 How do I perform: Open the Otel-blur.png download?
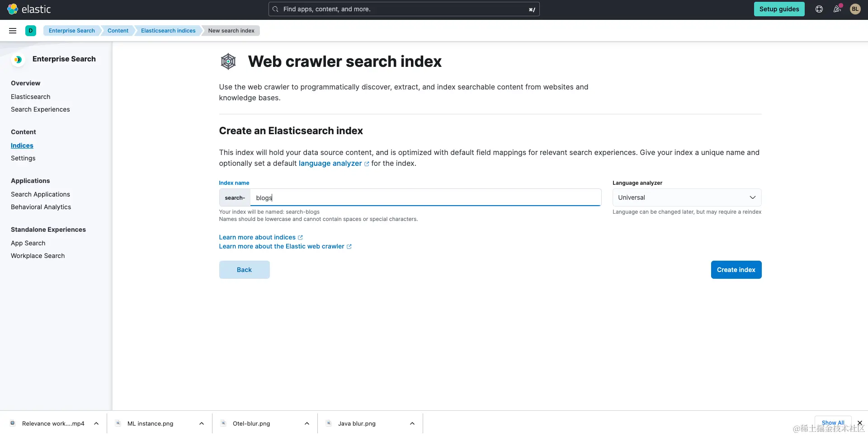click(x=251, y=423)
